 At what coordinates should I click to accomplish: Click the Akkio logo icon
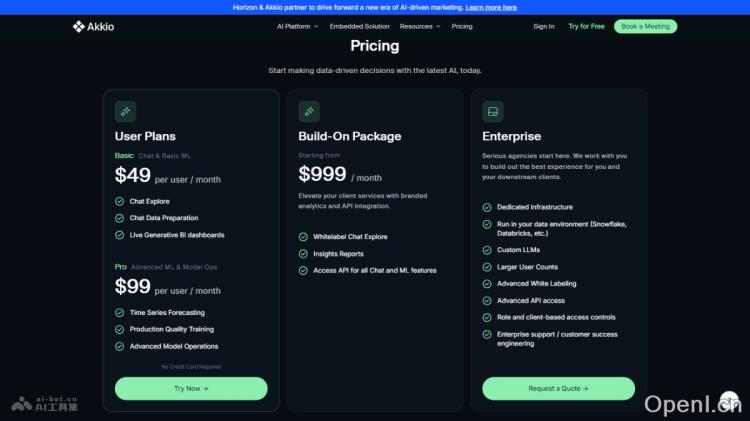(x=79, y=27)
